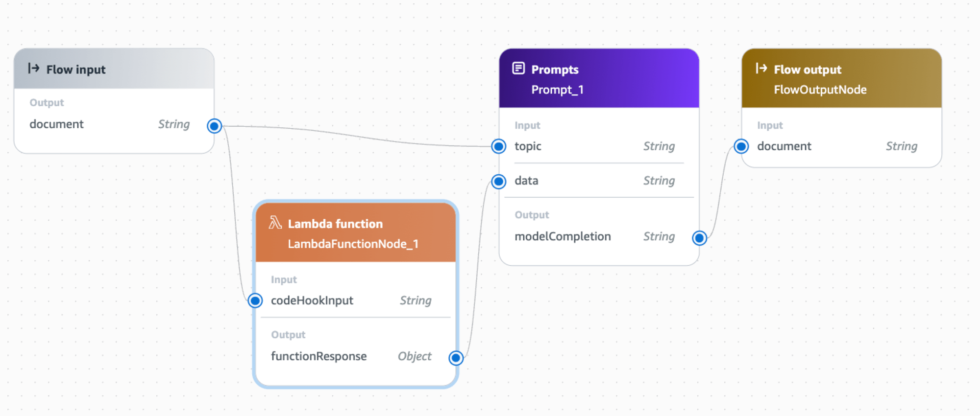Screen dimensions: 980x416
Task: Click the FlowOutputNode name
Action: point(820,90)
